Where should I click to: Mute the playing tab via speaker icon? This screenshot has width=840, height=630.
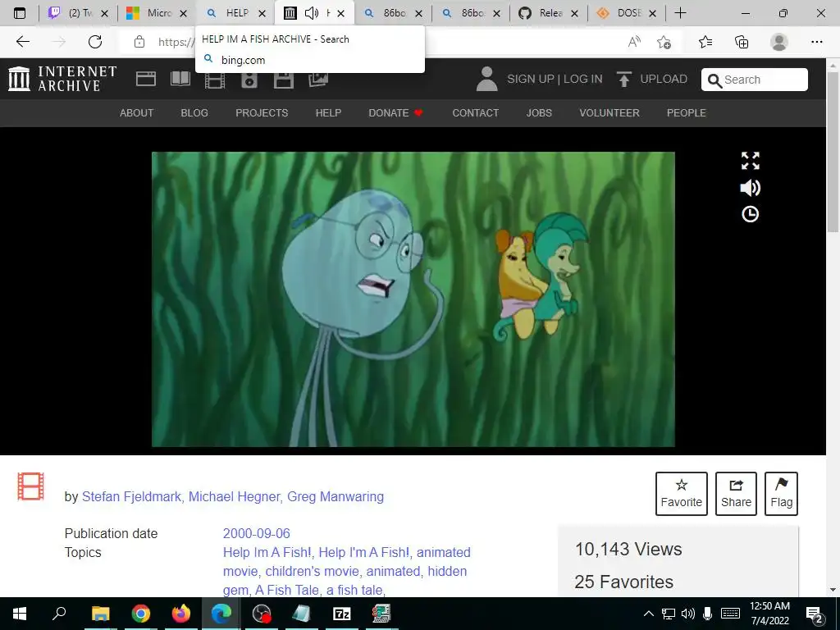point(311,13)
